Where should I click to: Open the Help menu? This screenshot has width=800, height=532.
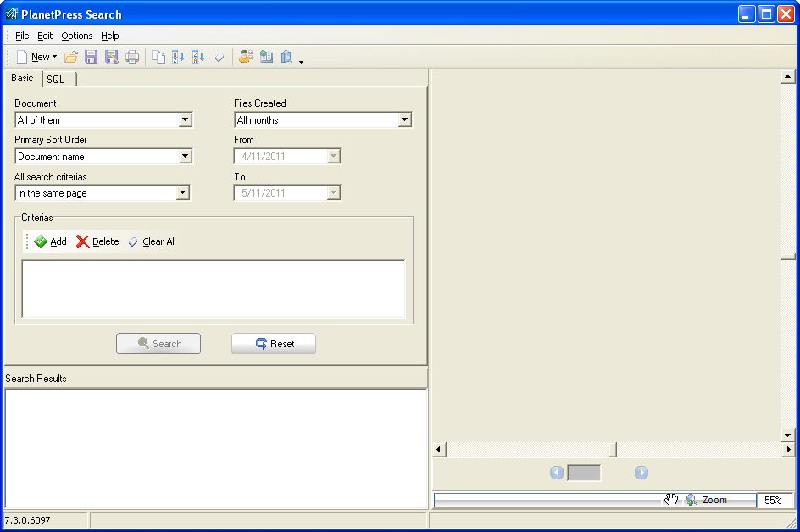[x=109, y=36]
